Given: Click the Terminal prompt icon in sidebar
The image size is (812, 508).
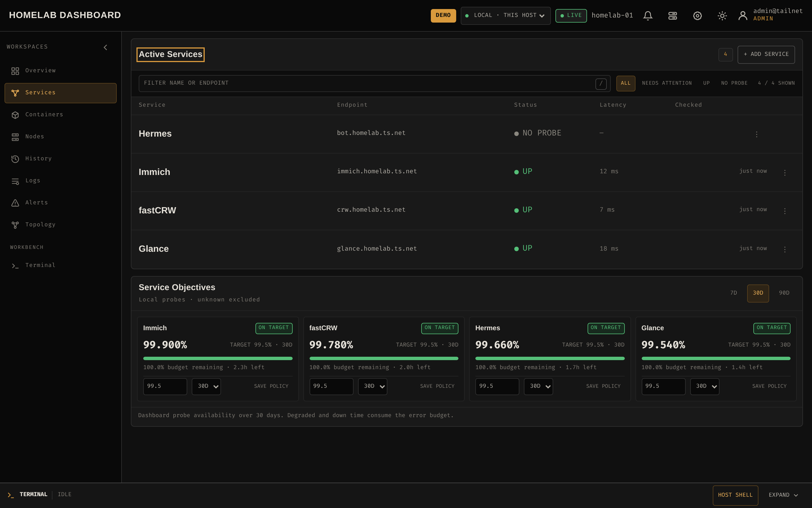Looking at the screenshot, I should [15, 266].
